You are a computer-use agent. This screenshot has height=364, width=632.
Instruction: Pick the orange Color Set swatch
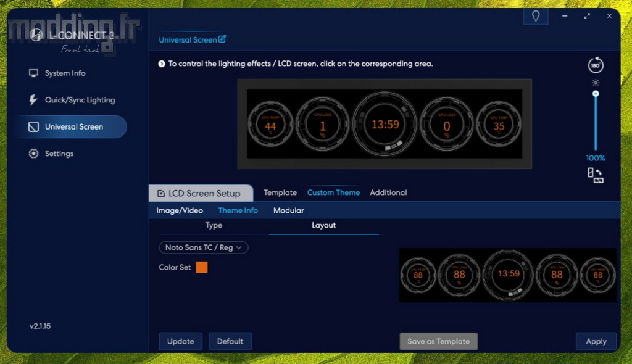pyautogui.click(x=202, y=267)
